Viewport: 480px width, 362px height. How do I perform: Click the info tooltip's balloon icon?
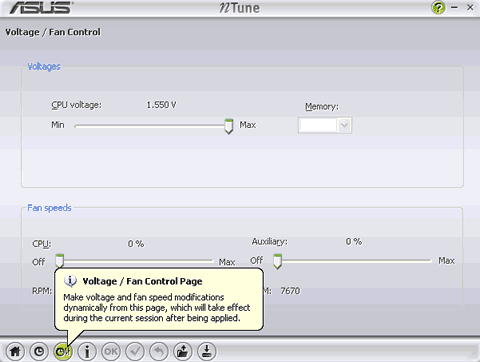click(x=70, y=281)
